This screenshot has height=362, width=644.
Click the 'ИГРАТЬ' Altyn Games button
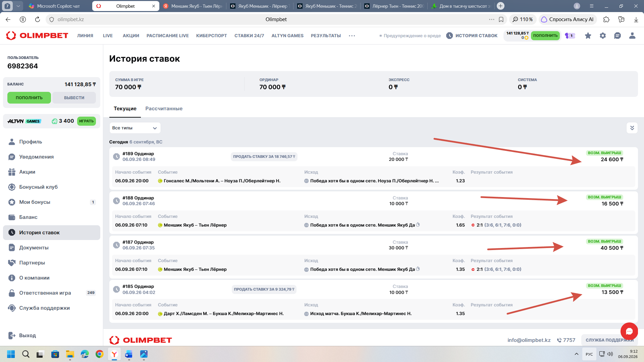[87, 121]
